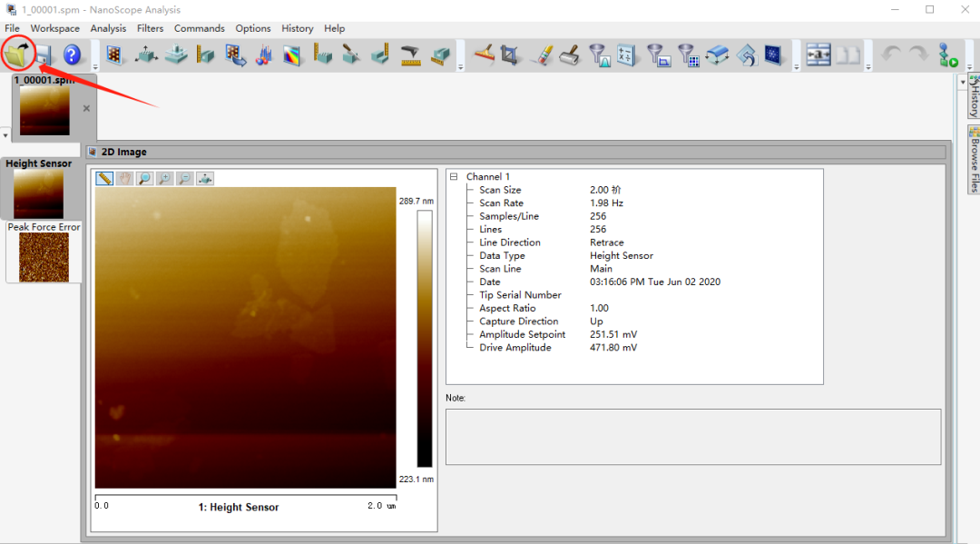The image size is (980, 544).
Task: Open the Analysis menu
Action: (x=108, y=28)
